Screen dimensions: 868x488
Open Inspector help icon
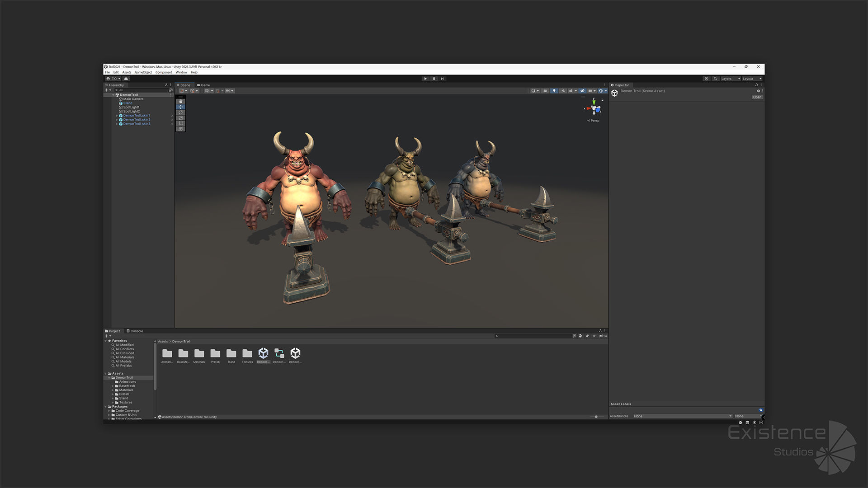tap(758, 91)
